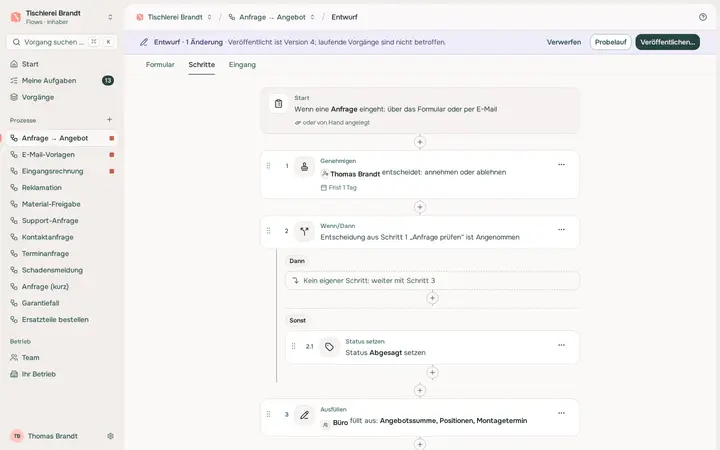Focus the Vorgang suchen search field
The width and height of the screenshot is (720, 450).
click(62, 42)
